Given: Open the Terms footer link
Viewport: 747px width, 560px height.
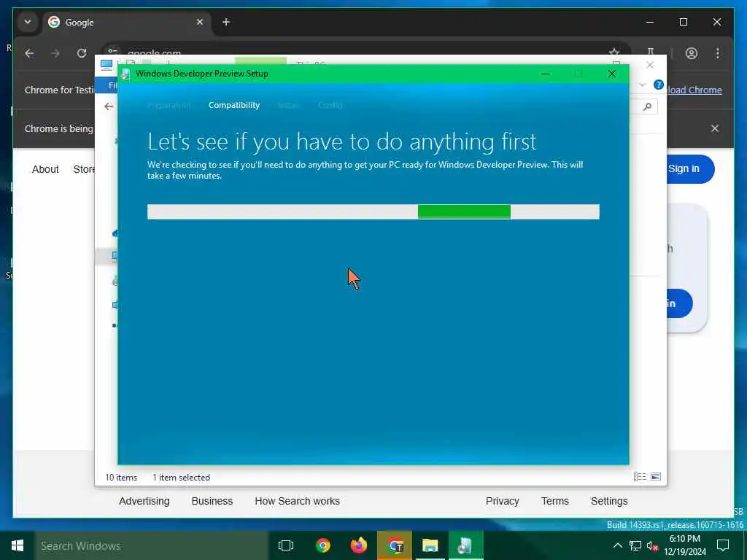Looking at the screenshot, I should coord(555,501).
